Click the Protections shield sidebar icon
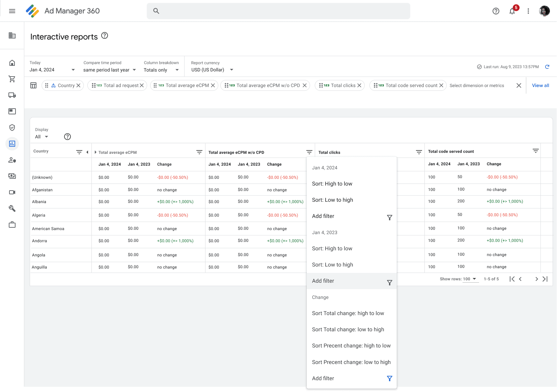 (x=12, y=128)
